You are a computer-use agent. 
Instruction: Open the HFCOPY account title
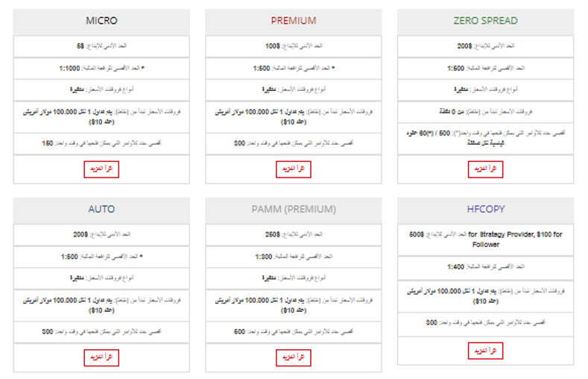[x=485, y=209]
